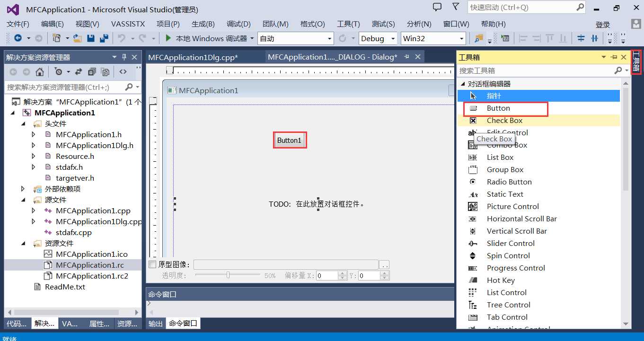This screenshot has height=341, width=644.
Task: Click the Open File folder icon
Action: [77, 38]
